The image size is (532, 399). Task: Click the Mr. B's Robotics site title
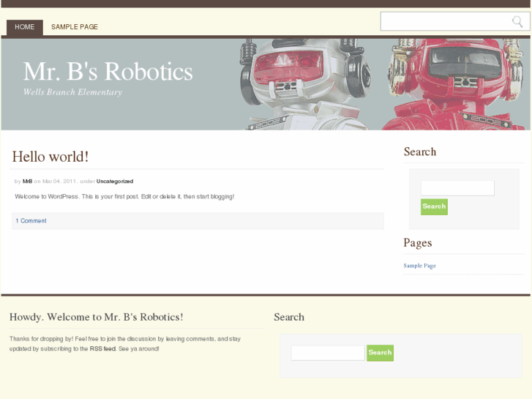(x=108, y=72)
